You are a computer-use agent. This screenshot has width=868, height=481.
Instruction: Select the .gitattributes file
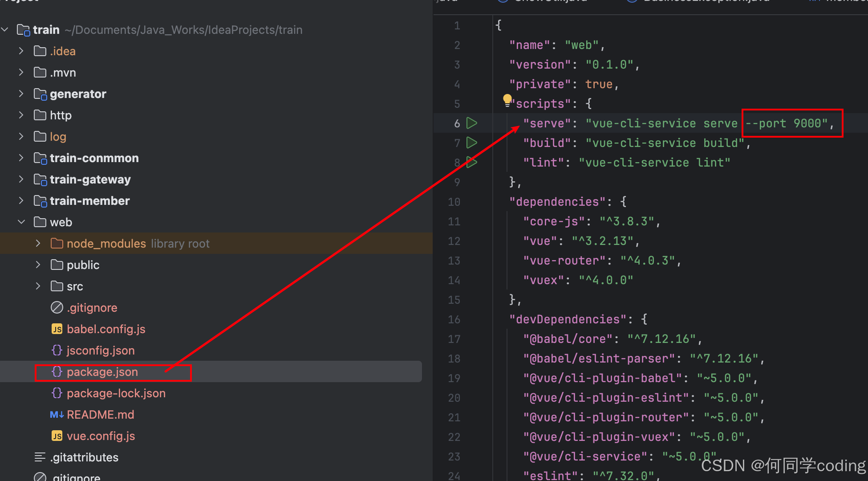point(84,457)
